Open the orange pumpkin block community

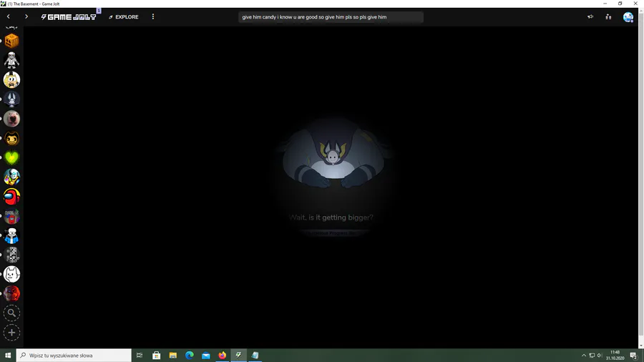pyautogui.click(x=11, y=41)
